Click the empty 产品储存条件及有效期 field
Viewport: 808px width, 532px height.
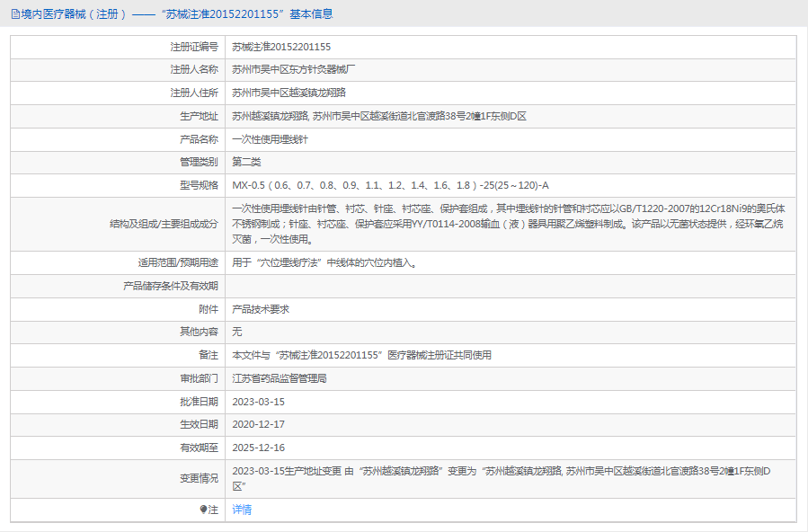click(509, 286)
